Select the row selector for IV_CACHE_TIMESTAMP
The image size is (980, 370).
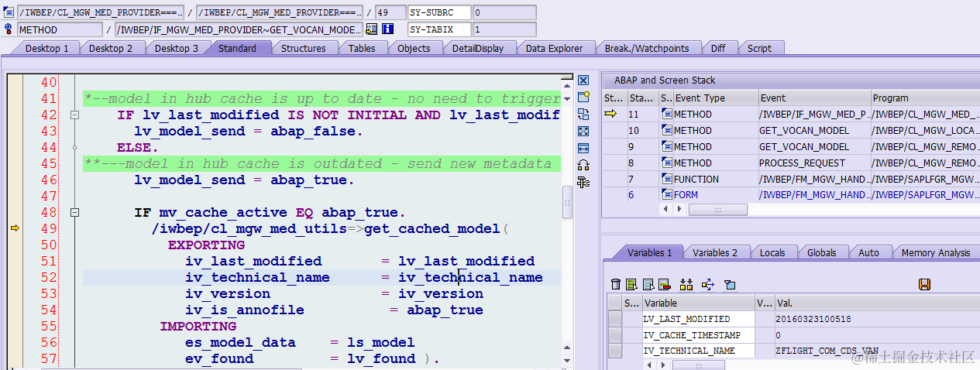coord(615,335)
